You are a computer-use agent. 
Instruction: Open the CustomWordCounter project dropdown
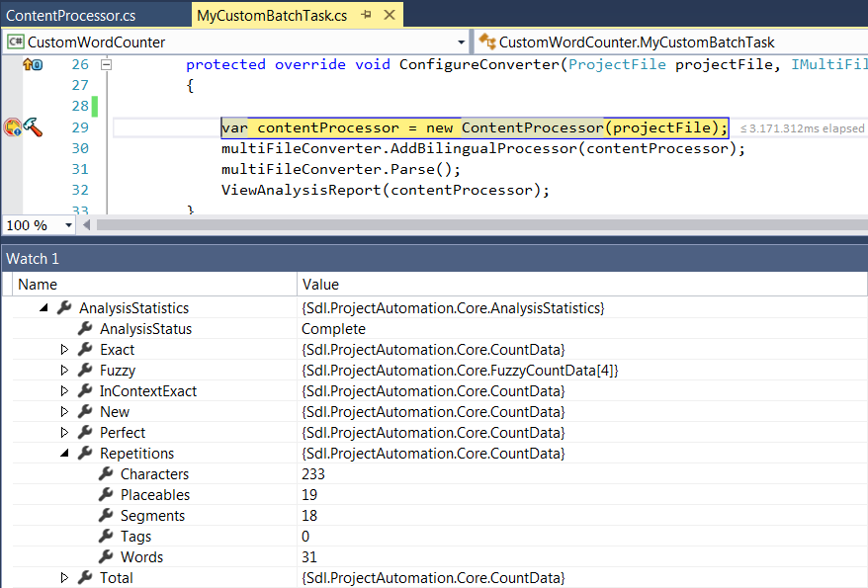[x=462, y=42]
